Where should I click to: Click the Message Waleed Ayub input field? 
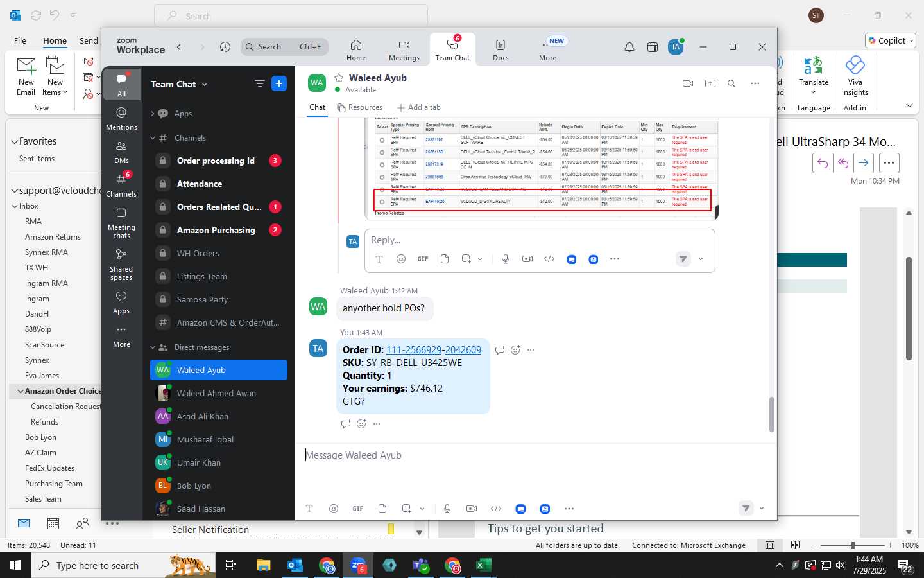tap(535, 455)
